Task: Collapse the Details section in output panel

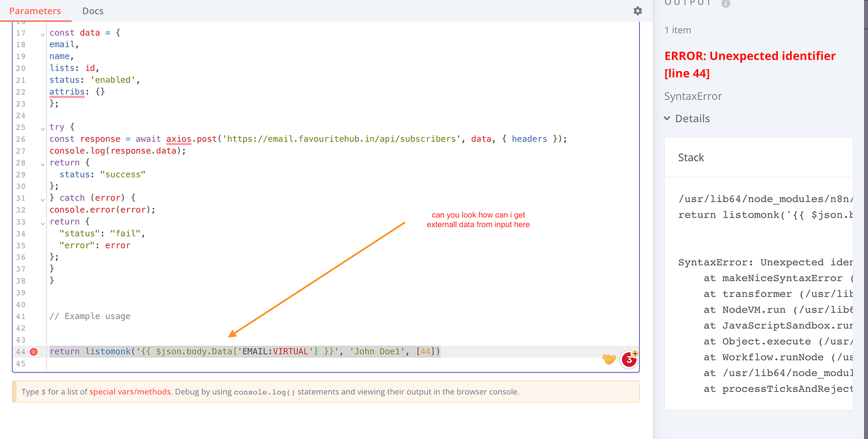Action: [667, 118]
